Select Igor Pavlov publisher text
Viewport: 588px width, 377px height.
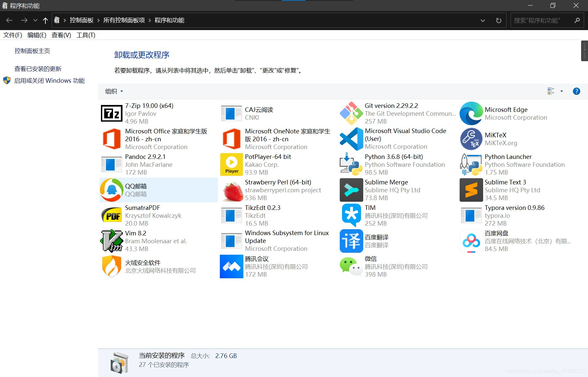[x=140, y=113]
